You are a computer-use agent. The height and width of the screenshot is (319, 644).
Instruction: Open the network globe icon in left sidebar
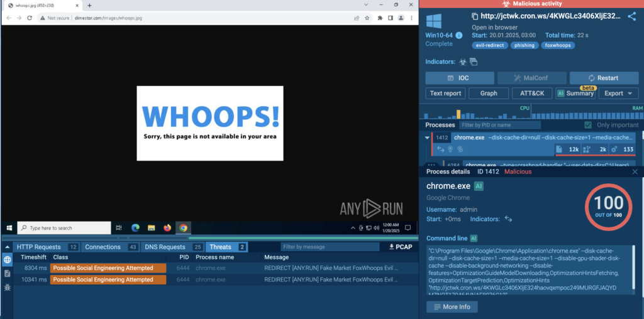[x=8, y=260]
